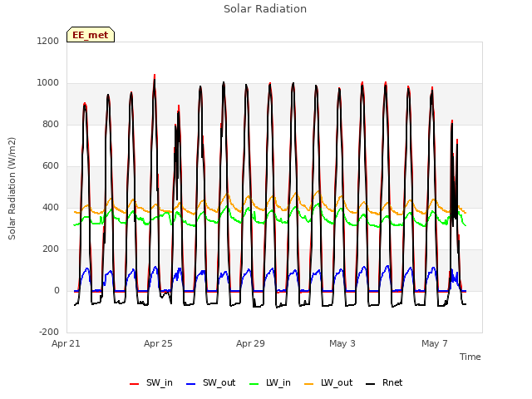Click the 1200 y-axis tick label
This screenshot has width=532, height=399.
coord(48,41)
